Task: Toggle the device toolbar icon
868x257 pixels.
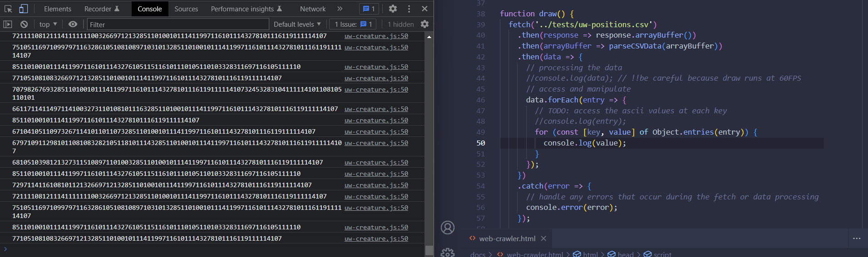Action: [x=23, y=9]
